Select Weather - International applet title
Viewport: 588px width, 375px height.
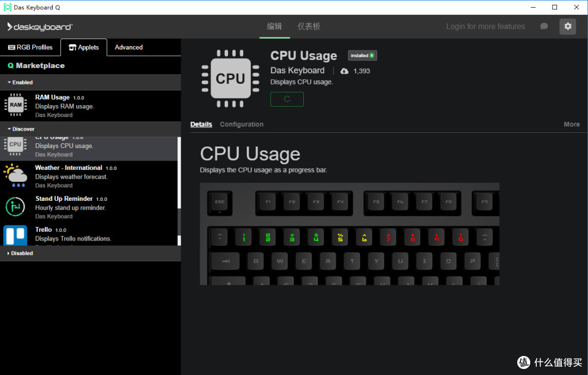[69, 168]
